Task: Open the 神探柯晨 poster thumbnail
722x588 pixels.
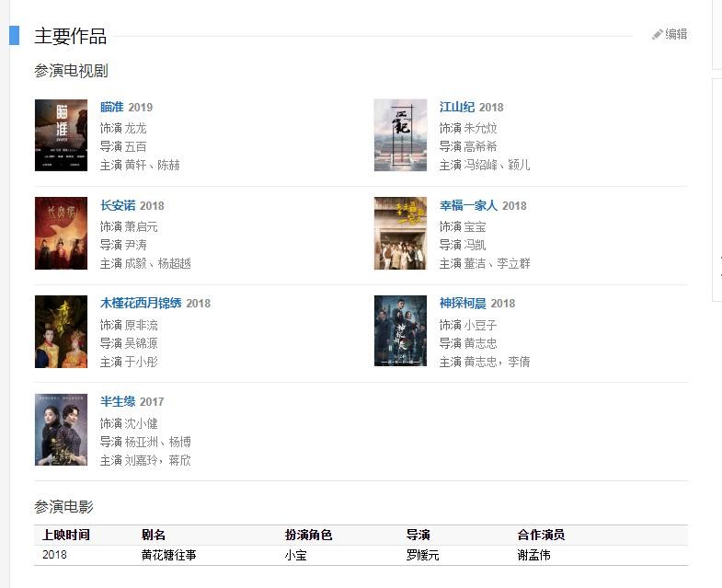Action: click(400, 331)
